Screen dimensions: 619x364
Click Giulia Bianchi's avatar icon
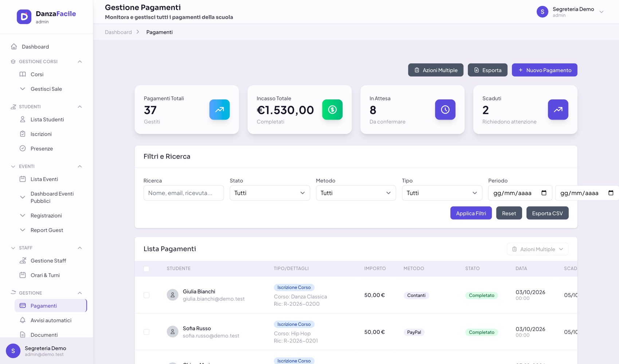173,295
